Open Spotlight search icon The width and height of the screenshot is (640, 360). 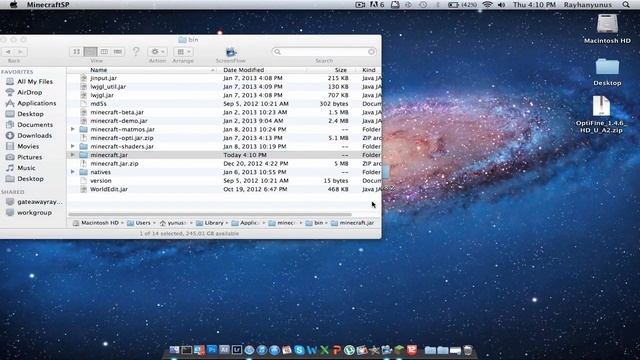(x=626, y=4)
